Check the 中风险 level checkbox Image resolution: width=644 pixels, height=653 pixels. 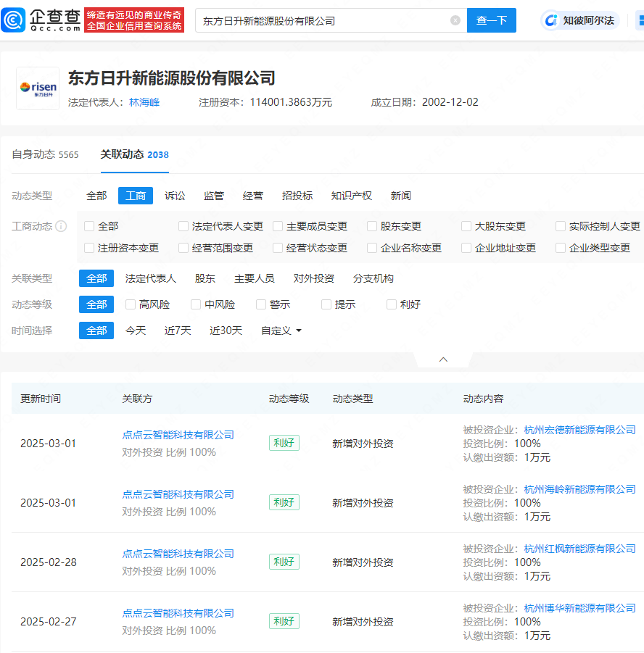196,305
